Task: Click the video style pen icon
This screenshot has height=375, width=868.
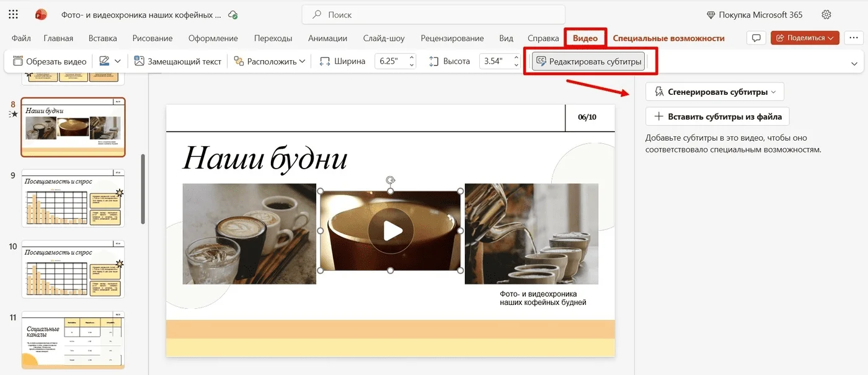Action: tap(104, 61)
